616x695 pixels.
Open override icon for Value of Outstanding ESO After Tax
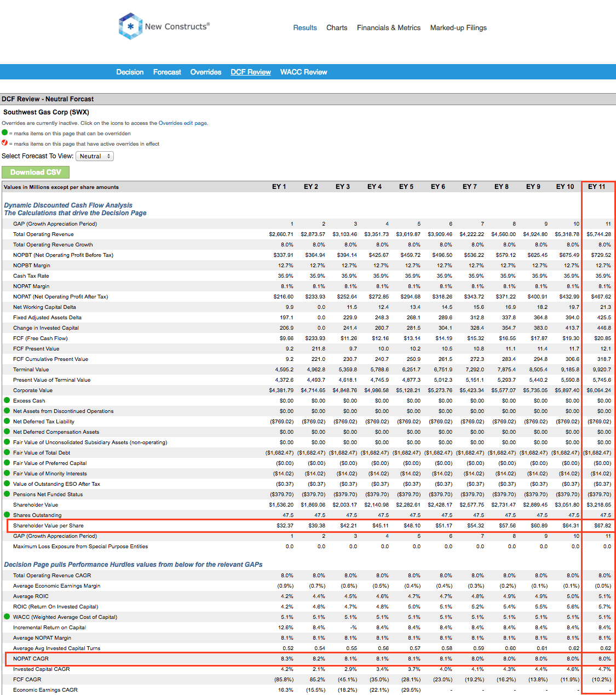(x=7, y=484)
